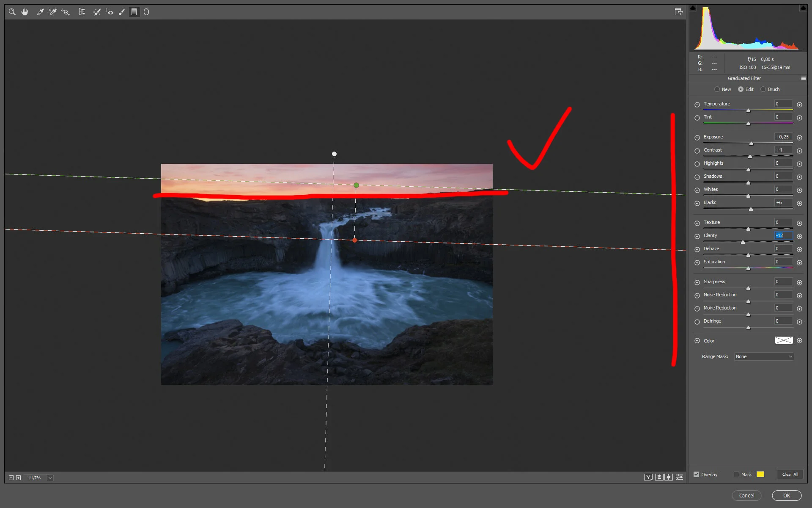Enable the Mask checkbox
This screenshot has height=508, width=812.
[x=737, y=474]
